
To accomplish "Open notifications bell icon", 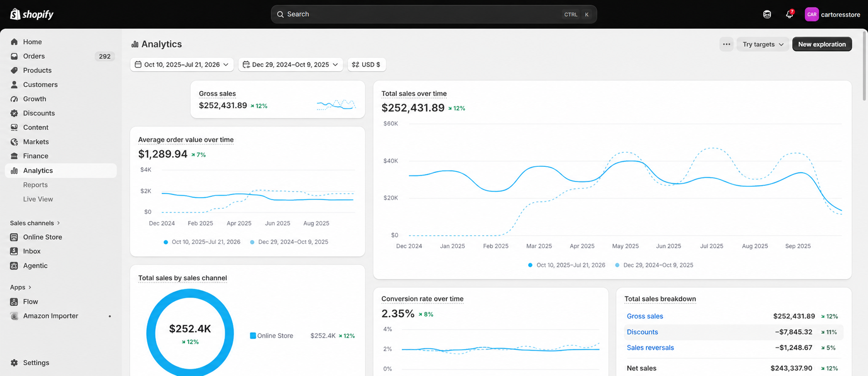I will [x=789, y=15].
